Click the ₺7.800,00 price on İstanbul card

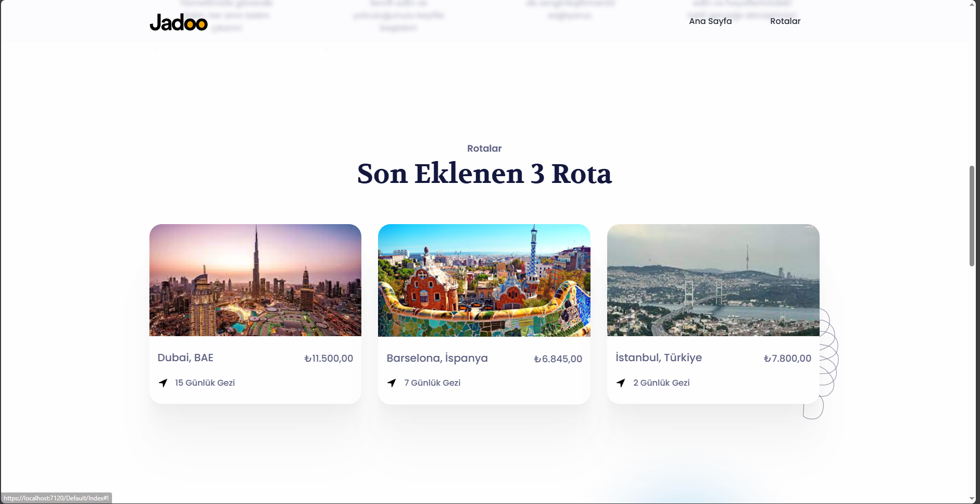[787, 358]
